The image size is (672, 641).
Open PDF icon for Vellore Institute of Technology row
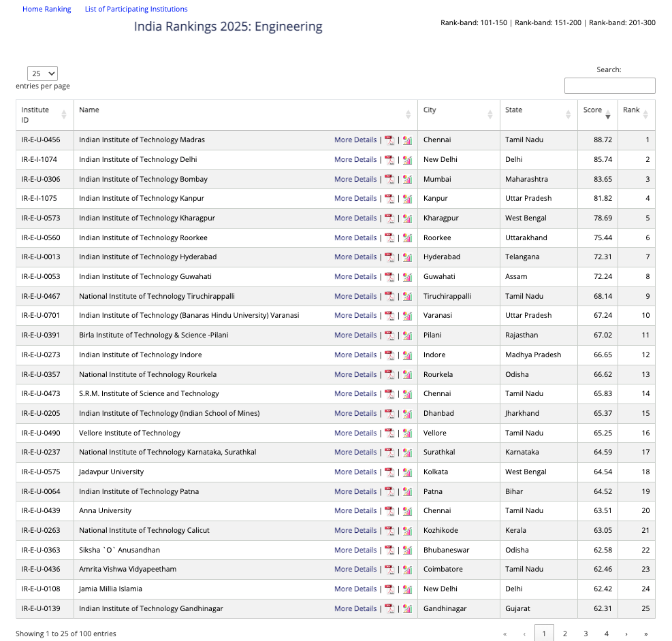[389, 433]
